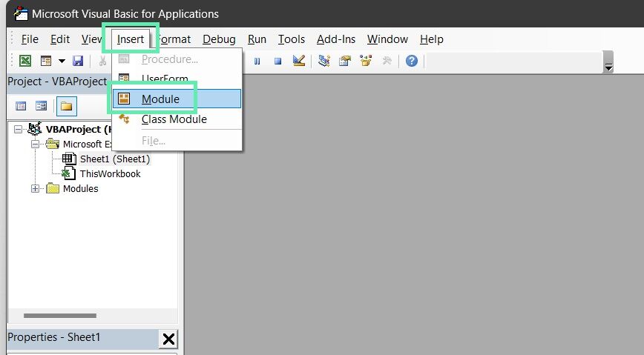Open the View menu
The image size is (644, 355).
click(91, 39)
